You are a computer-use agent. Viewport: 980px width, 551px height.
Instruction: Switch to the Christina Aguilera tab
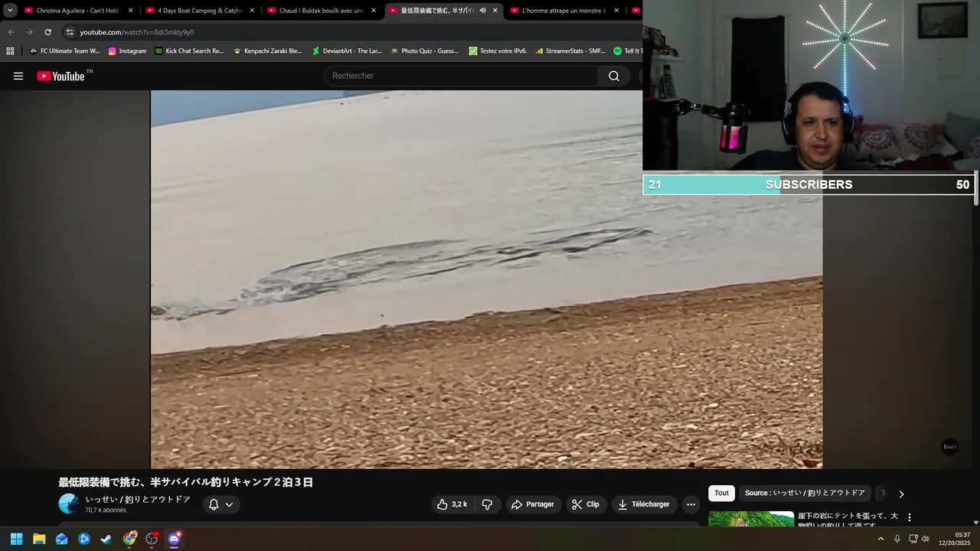point(77,11)
